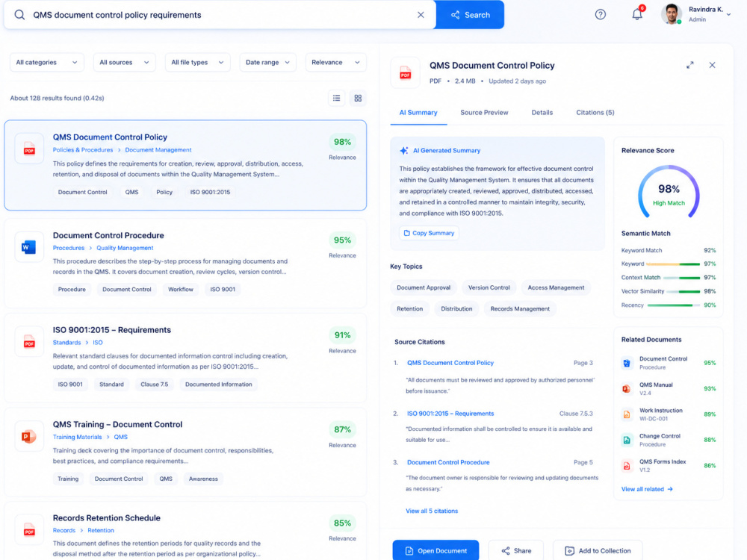
Task: Open the All categories dropdown
Action: point(46,63)
